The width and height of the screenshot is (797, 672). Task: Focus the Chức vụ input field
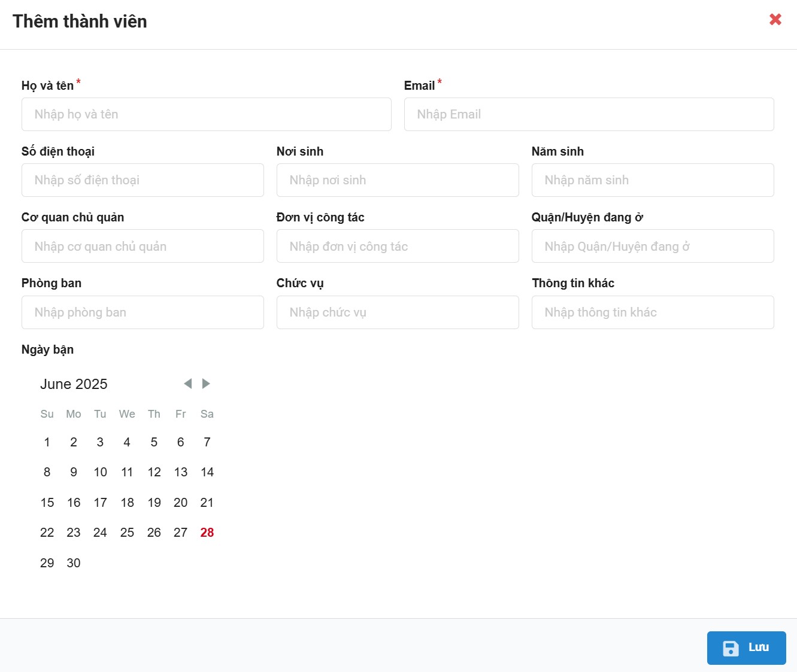click(x=398, y=312)
